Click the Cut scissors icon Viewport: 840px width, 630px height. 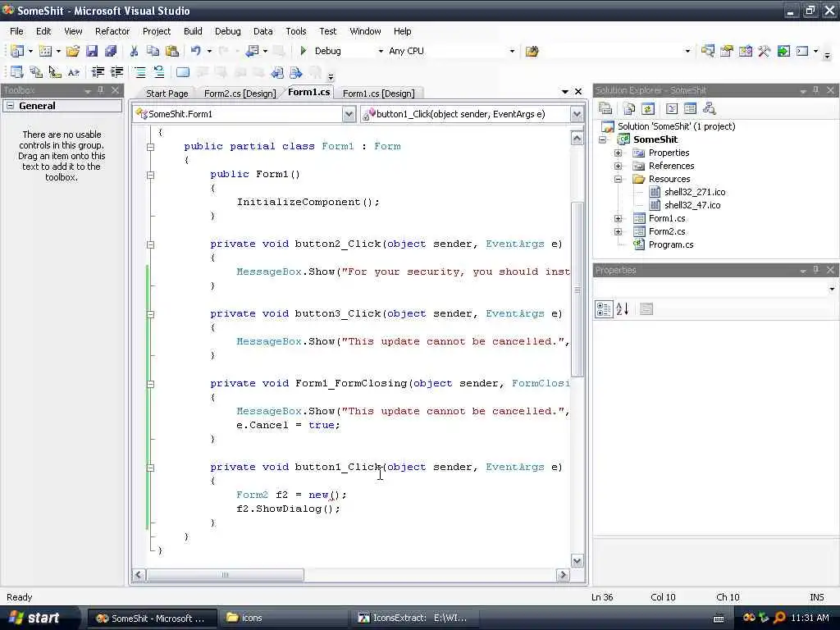tap(134, 51)
